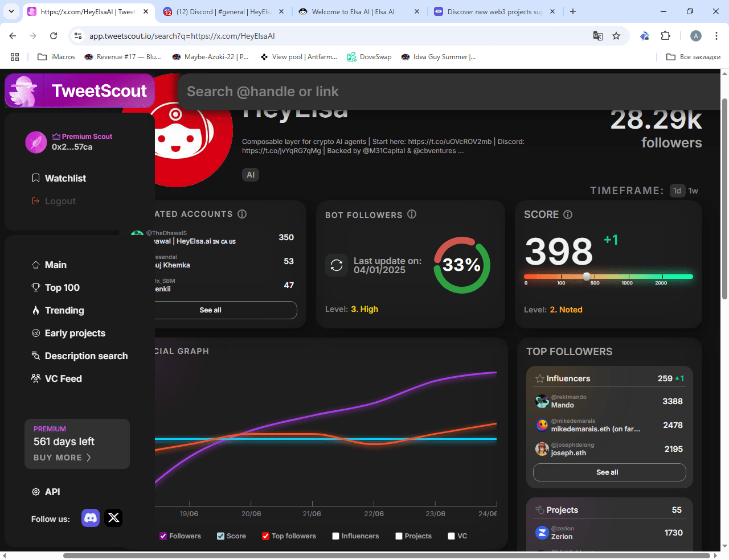
Task: Open the Все закладки bookmarks folder
Action: click(x=693, y=57)
